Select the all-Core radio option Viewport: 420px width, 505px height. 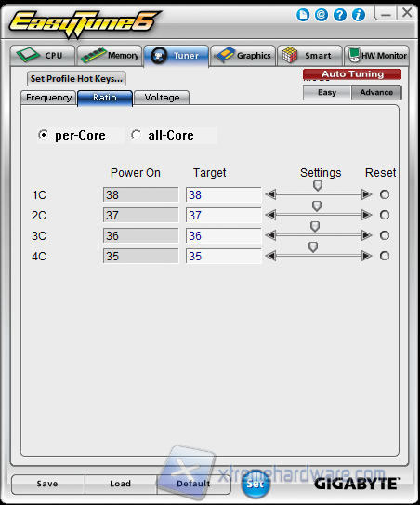137,135
